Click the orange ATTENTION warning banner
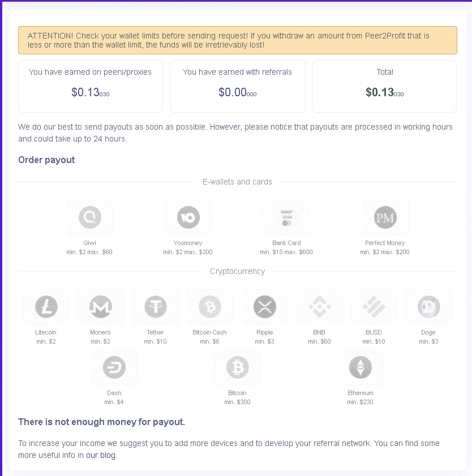 pos(238,40)
